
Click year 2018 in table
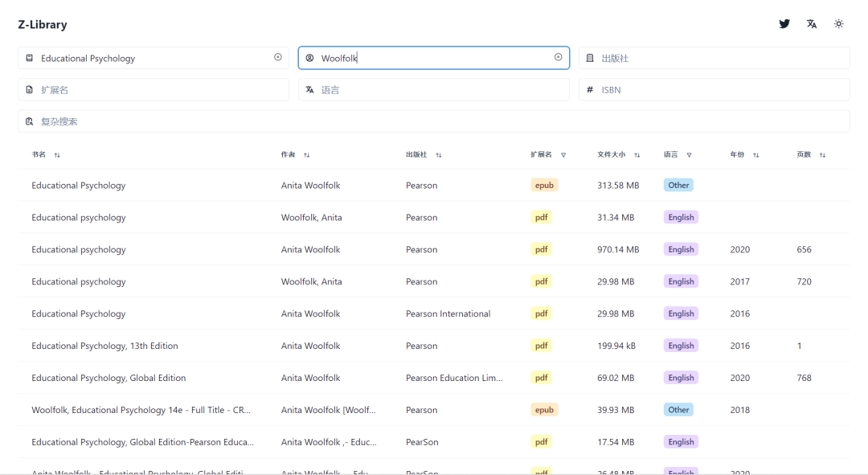[739, 410]
